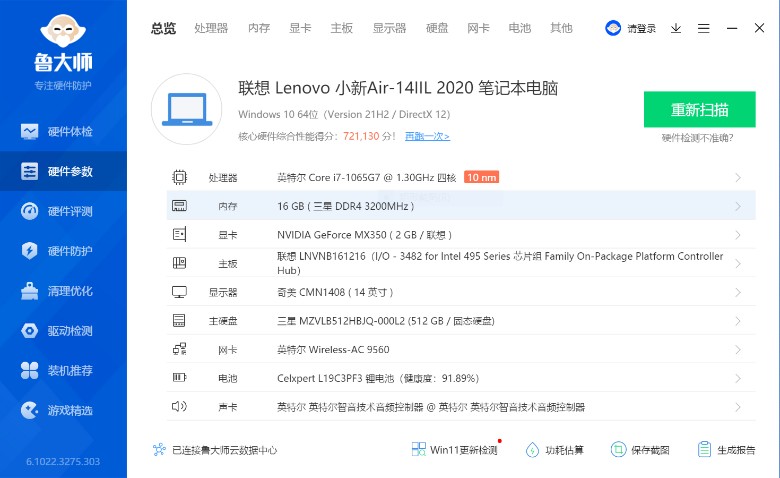Switch to the 处理器 tab
The image size is (780, 478).
(x=211, y=28)
